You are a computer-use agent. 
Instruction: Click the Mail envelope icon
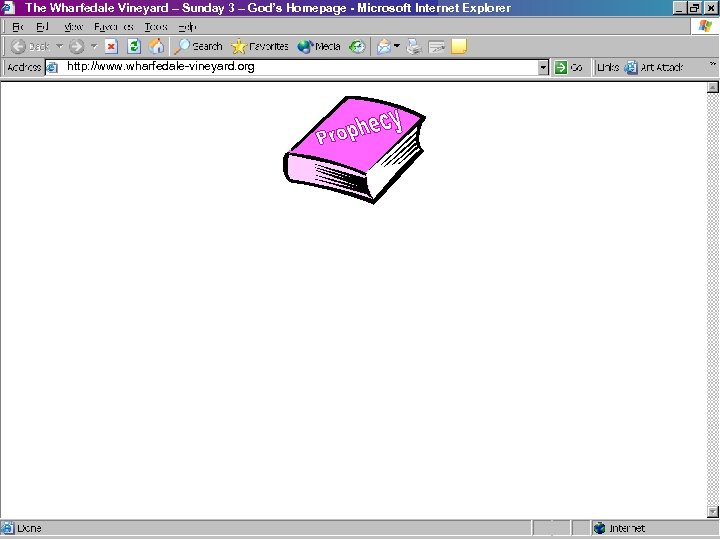click(x=384, y=46)
